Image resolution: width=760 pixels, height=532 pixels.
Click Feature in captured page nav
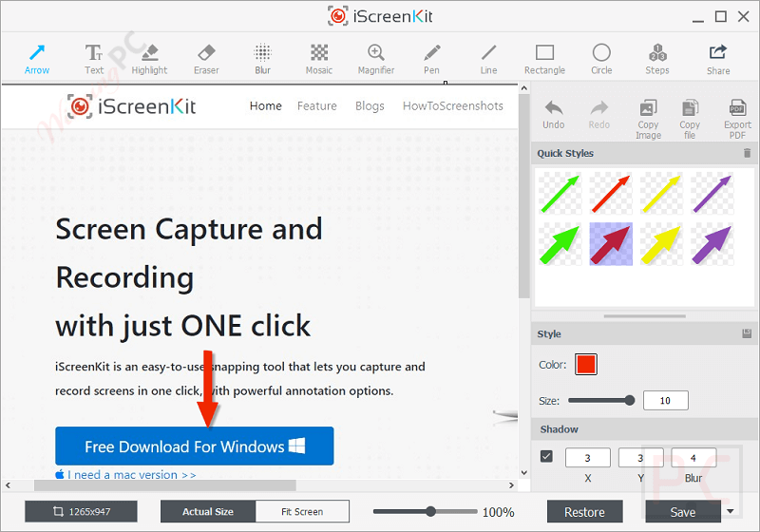317,105
